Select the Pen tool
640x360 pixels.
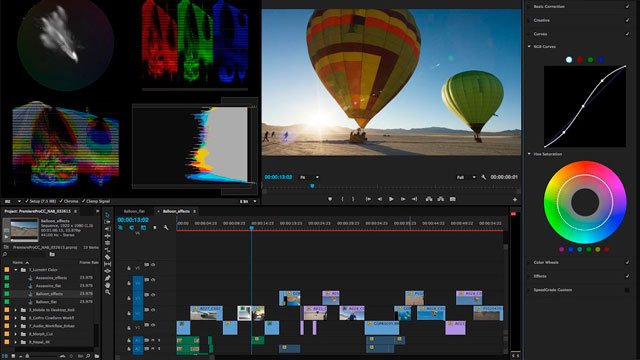[107, 278]
